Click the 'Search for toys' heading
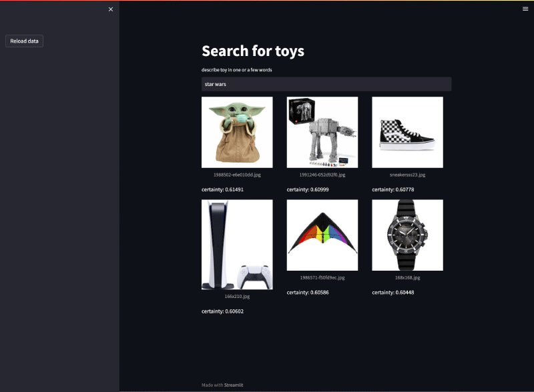 (253, 51)
